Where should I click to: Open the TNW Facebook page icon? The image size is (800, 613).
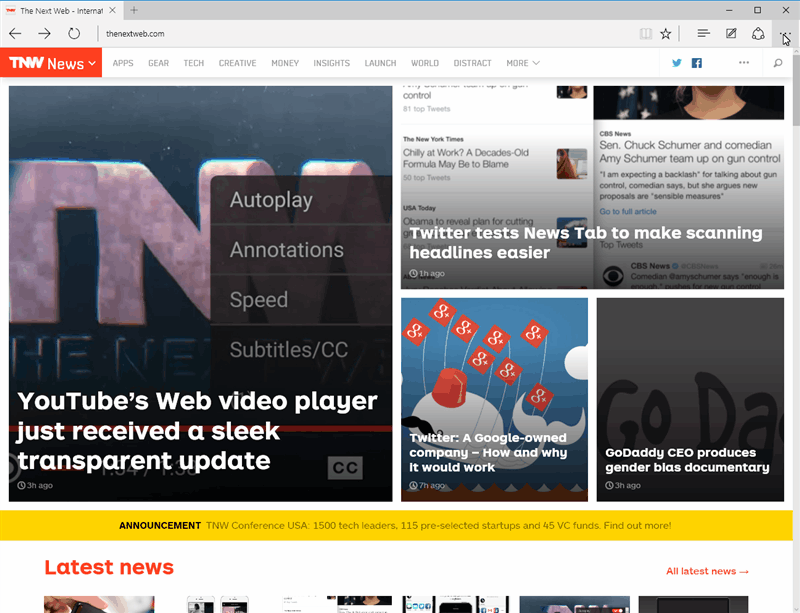696,63
